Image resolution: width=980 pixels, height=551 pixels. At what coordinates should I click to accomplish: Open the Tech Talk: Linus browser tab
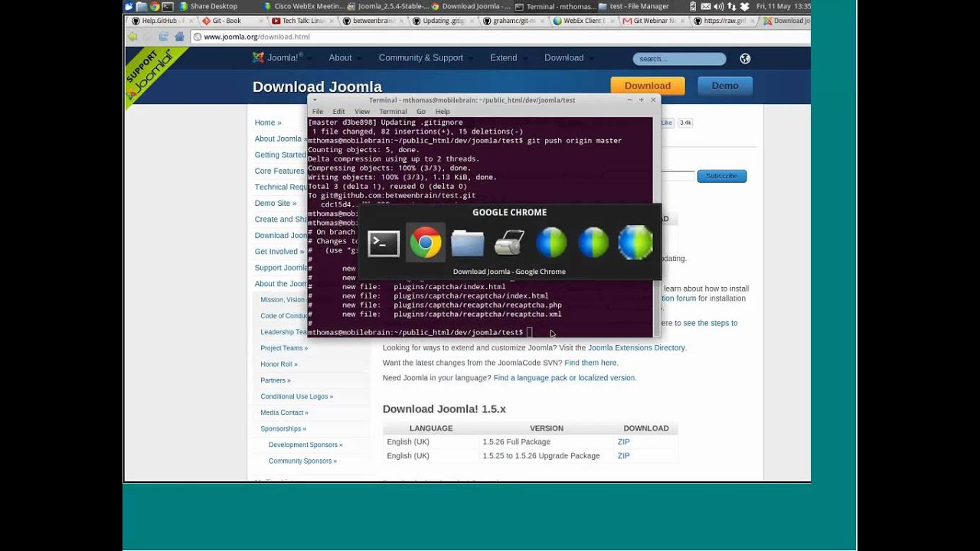coord(303,21)
